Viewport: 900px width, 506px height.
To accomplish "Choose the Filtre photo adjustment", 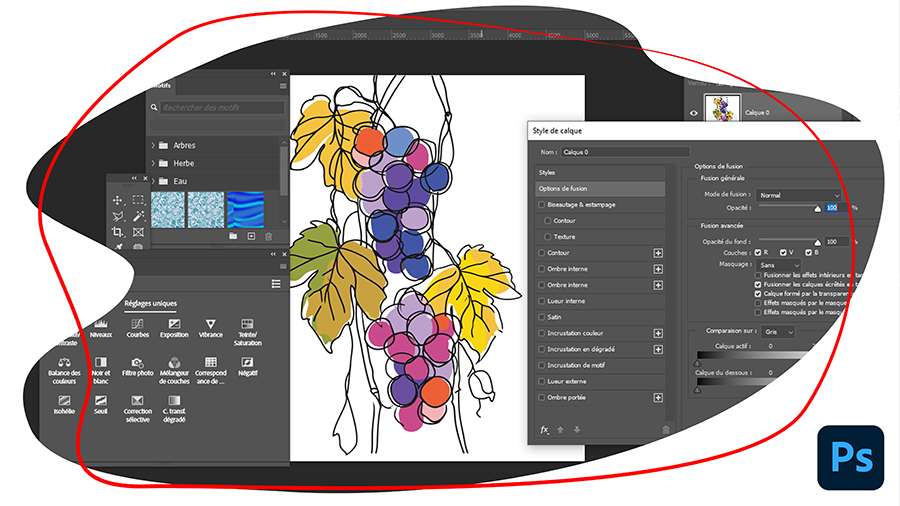I will click(137, 366).
